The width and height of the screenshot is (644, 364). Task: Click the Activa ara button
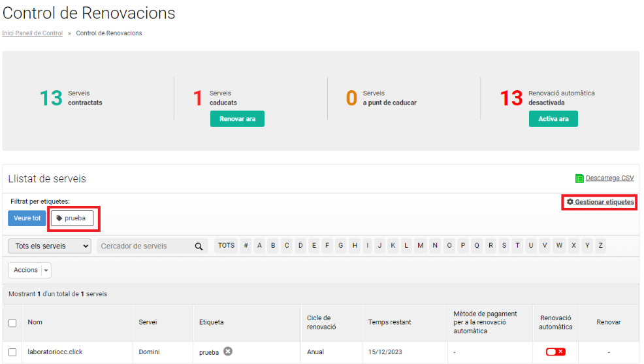point(553,119)
